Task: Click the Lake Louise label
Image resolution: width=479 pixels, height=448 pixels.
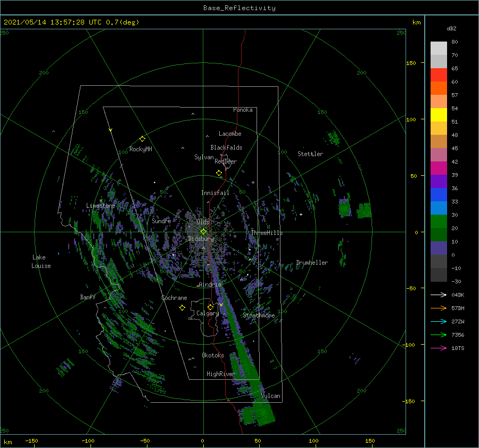Action: coord(41,262)
